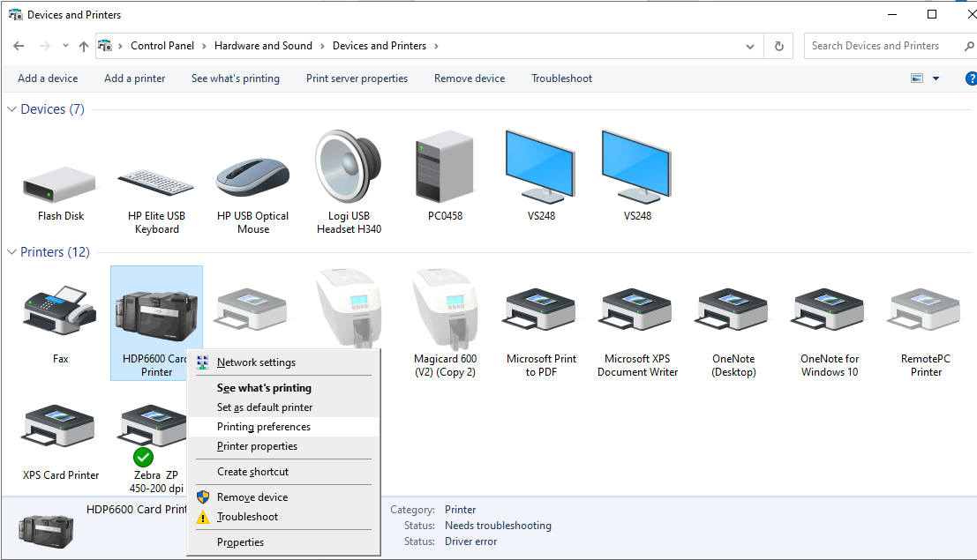Image resolution: width=977 pixels, height=560 pixels.
Task: Open Printing preferences from the context menu
Action: (x=283, y=427)
